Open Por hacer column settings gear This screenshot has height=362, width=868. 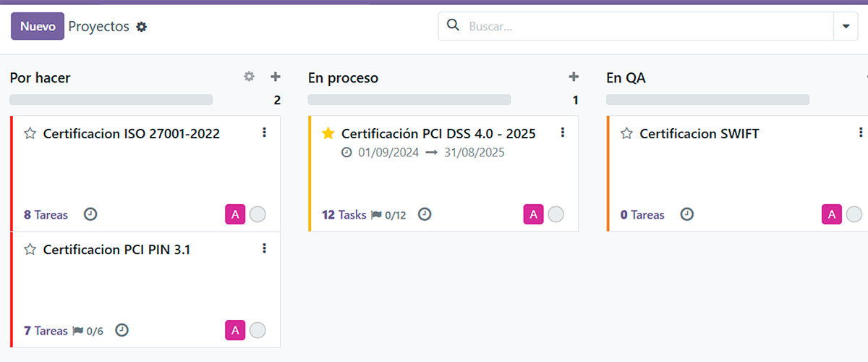tap(250, 77)
